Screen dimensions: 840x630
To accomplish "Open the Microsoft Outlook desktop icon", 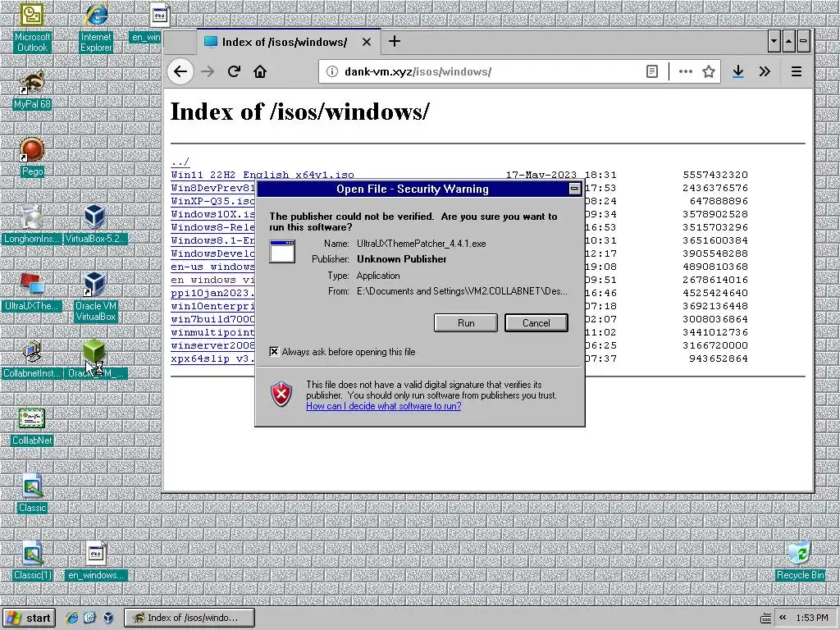I will coord(32,27).
